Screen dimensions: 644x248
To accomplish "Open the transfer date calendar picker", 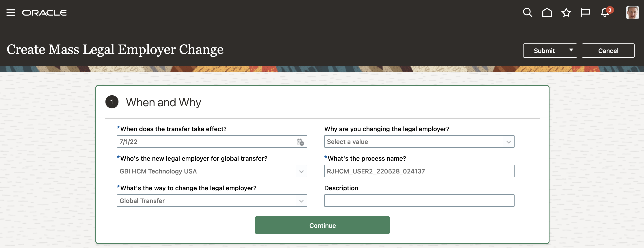I will (300, 142).
